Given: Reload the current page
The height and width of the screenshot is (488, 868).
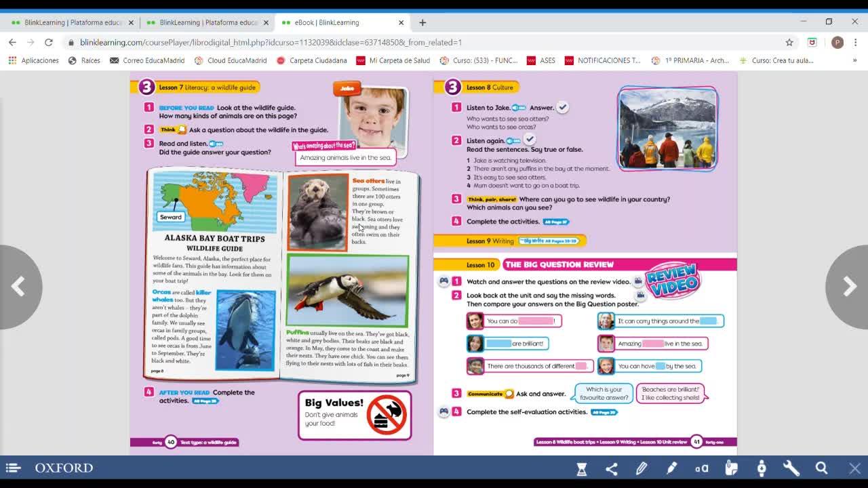Looking at the screenshot, I should click(x=49, y=42).
